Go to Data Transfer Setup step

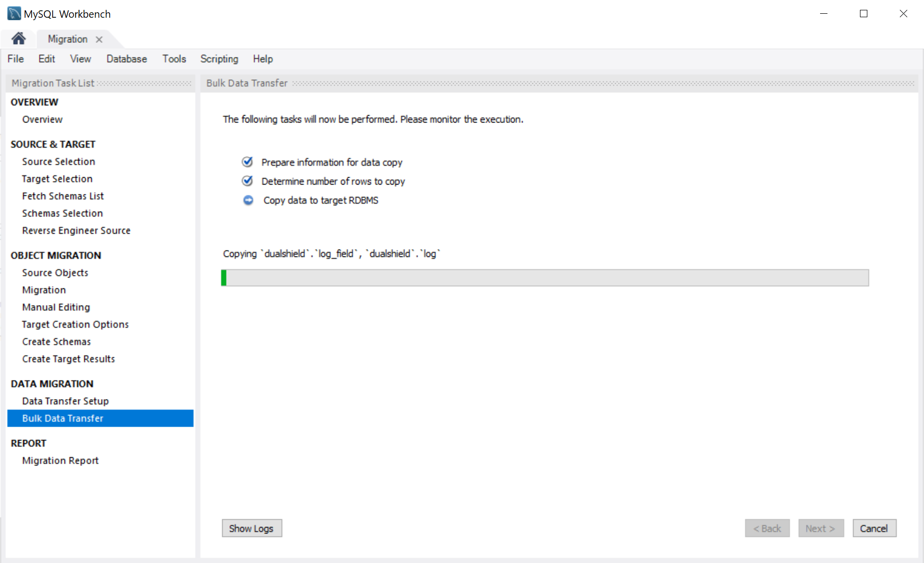click(66, 401)
